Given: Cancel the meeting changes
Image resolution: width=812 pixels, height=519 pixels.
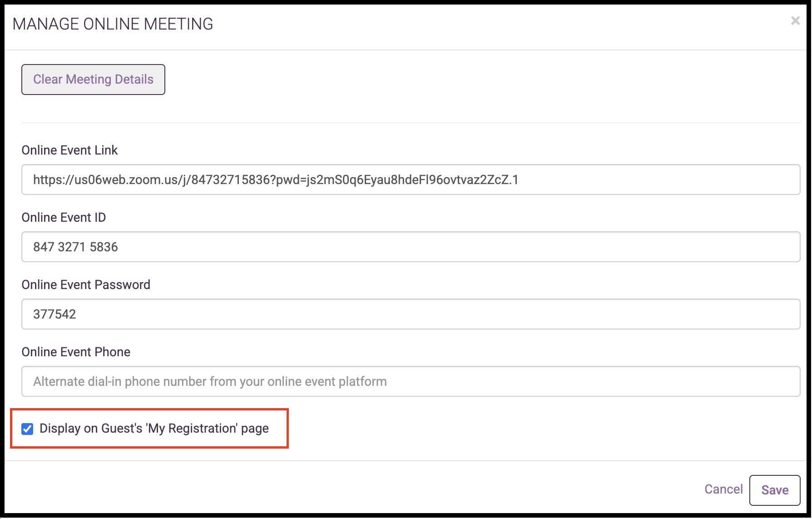Looking at the screenshot, I should click(723, 489).
